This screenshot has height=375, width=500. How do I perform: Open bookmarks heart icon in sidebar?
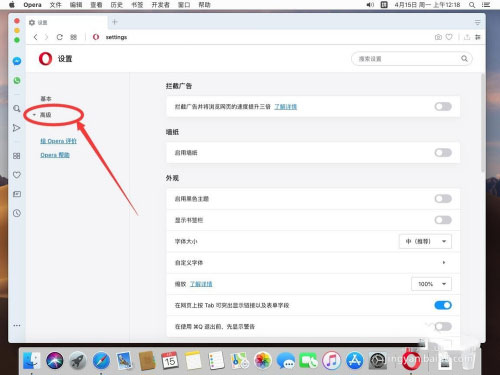(17, 175)
